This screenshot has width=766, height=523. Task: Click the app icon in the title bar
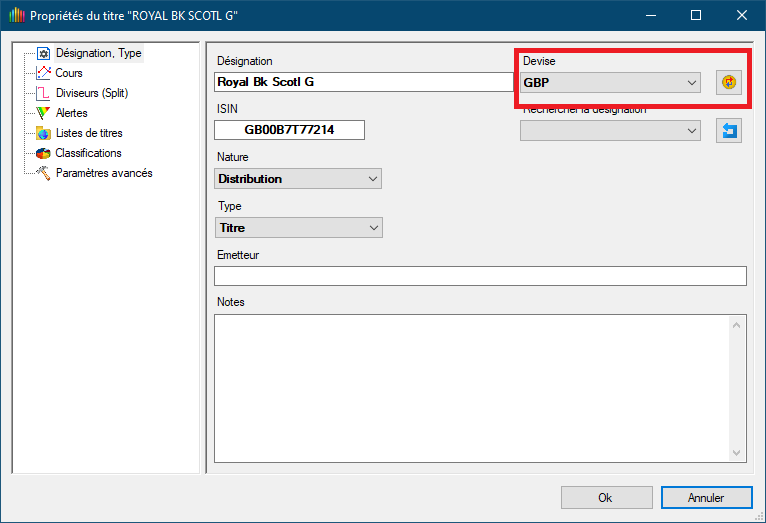coord(15,16)
